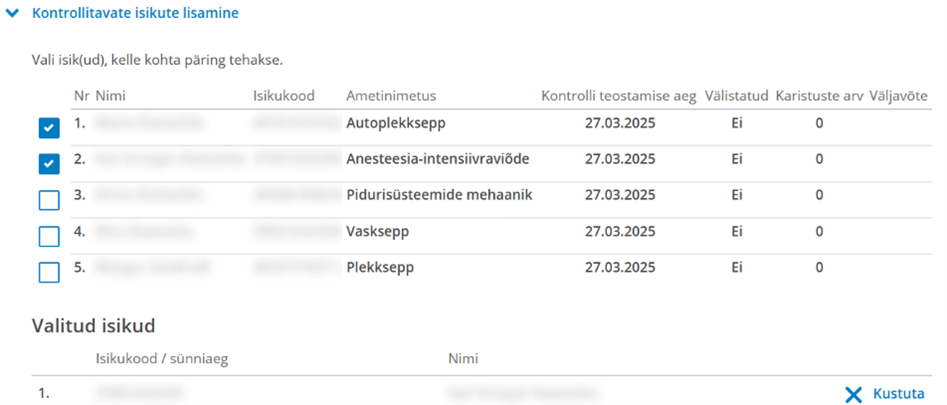
Task: Click the Nimi column header in the top table
Action: point(111,96)
